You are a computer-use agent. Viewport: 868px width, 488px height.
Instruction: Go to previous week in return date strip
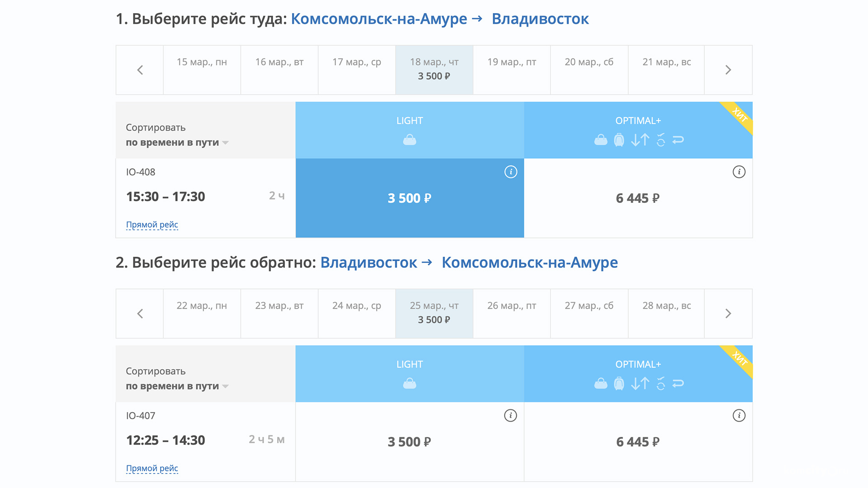[x=140, y=314]
